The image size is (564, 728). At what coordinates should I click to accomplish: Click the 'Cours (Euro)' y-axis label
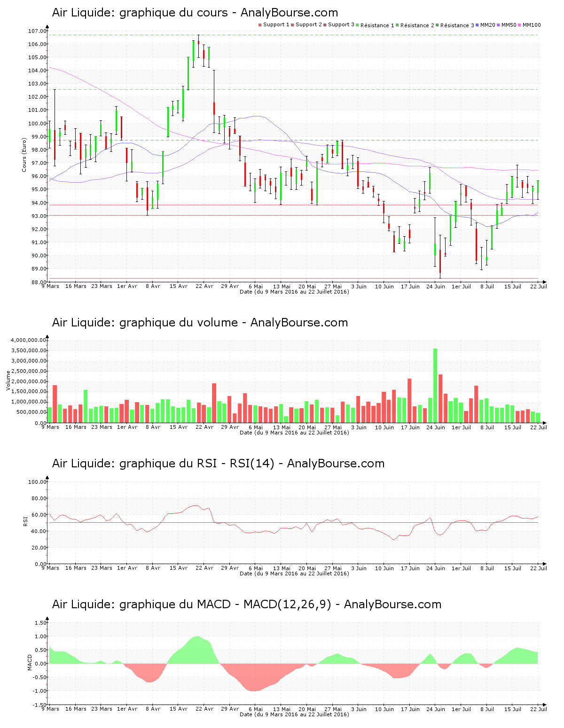pyautogui.click(x=24, y=155)
